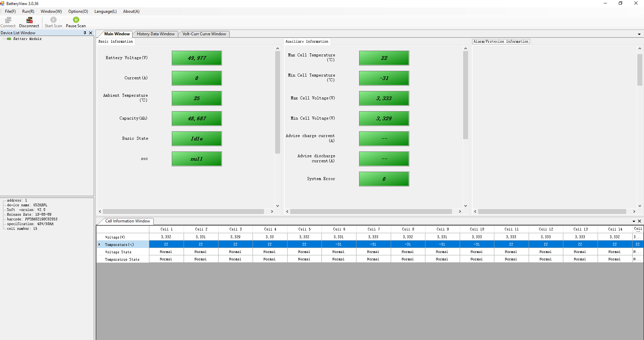Click the barcode PPTBH02198C02053 entry
Image resolution: width=644 pixels, height=340 pixels.
[32, 219]
